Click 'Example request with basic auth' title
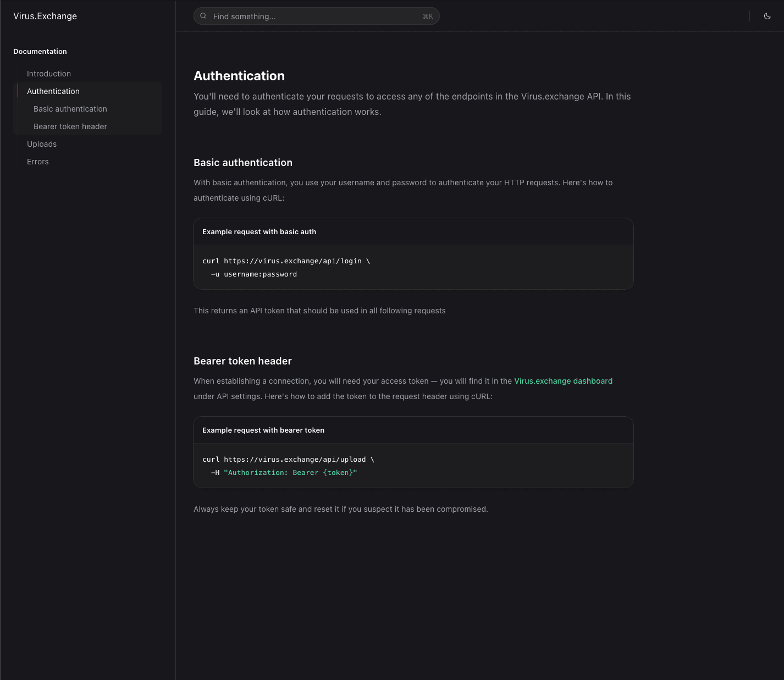Screen dimensions: 784x680 pyautogui.click(x=259, y=232)
